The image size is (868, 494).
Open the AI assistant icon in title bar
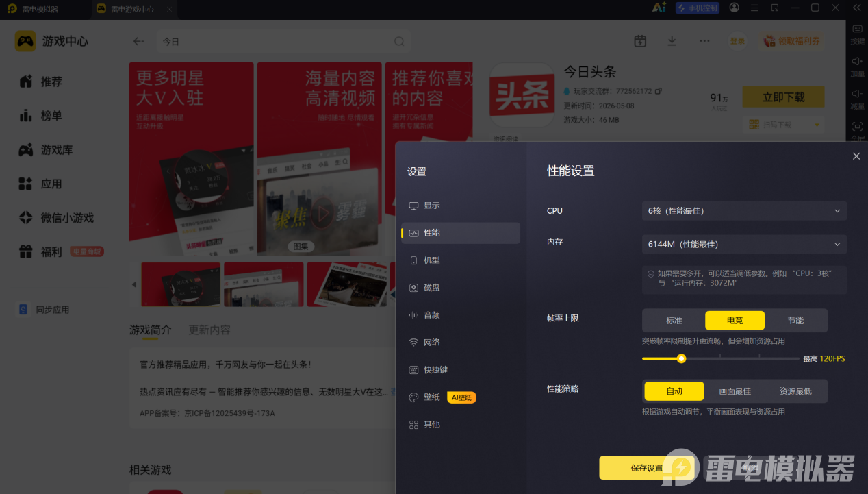pyautogui.click(x=659, y=8)
